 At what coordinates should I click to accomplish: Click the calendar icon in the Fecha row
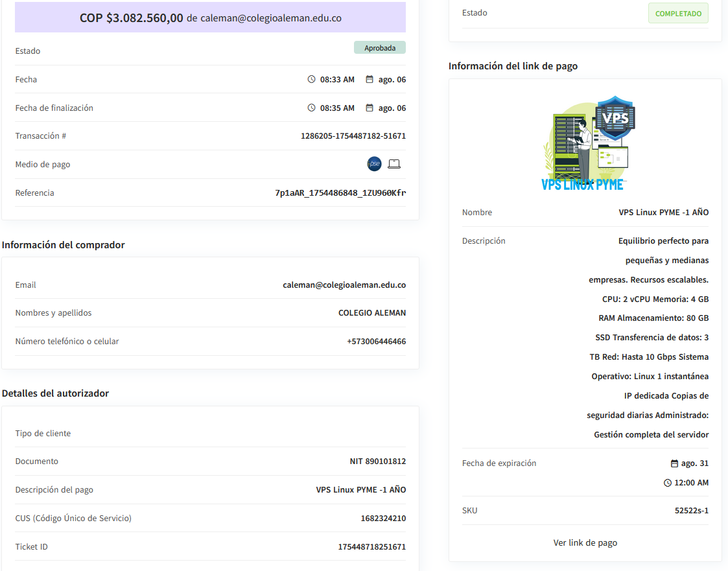[370, 80]
